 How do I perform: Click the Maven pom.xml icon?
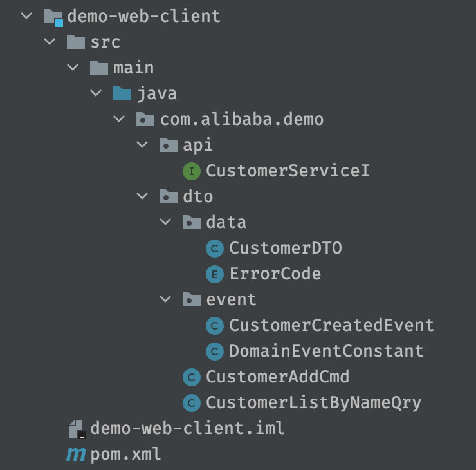pyautogui.click(x=76, y=454)
